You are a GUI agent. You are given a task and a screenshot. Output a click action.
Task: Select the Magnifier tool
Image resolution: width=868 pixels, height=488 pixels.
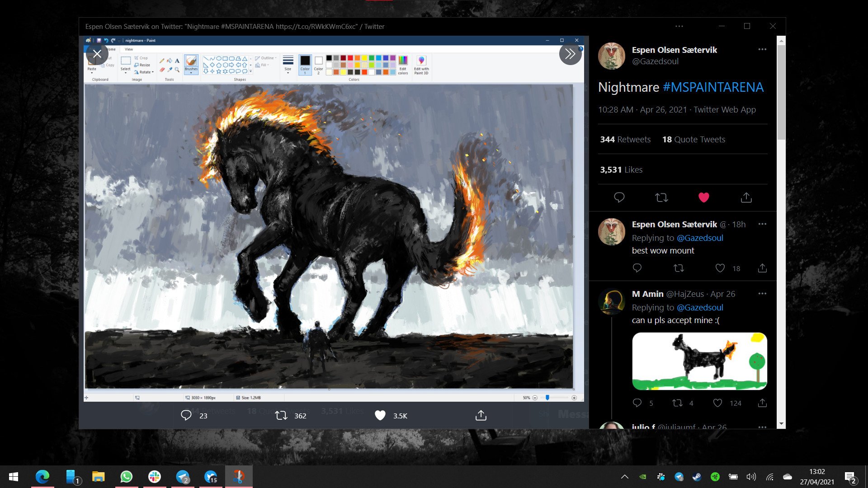pyautogui.click(x=177, y=70)
